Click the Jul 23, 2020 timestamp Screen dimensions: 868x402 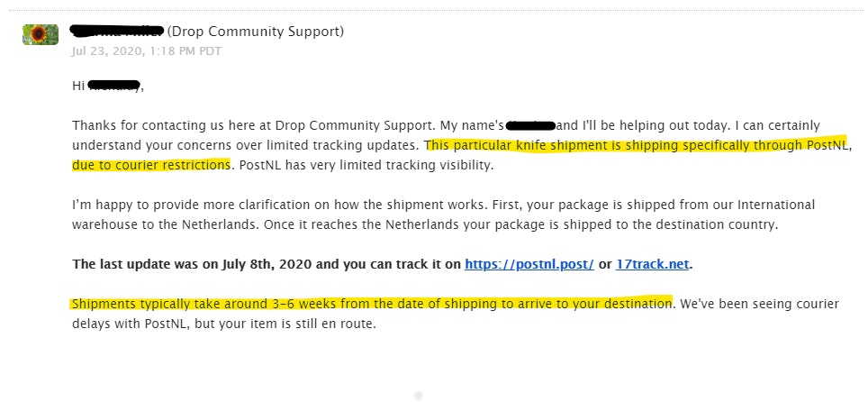point(148,50)
